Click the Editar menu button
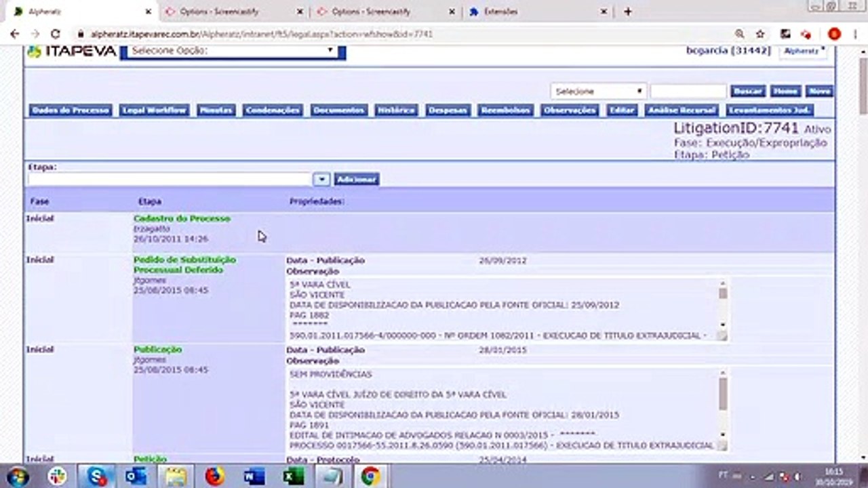Image resolution: width=868 pixels, height=488 pixels. click(x=622, y=110)
